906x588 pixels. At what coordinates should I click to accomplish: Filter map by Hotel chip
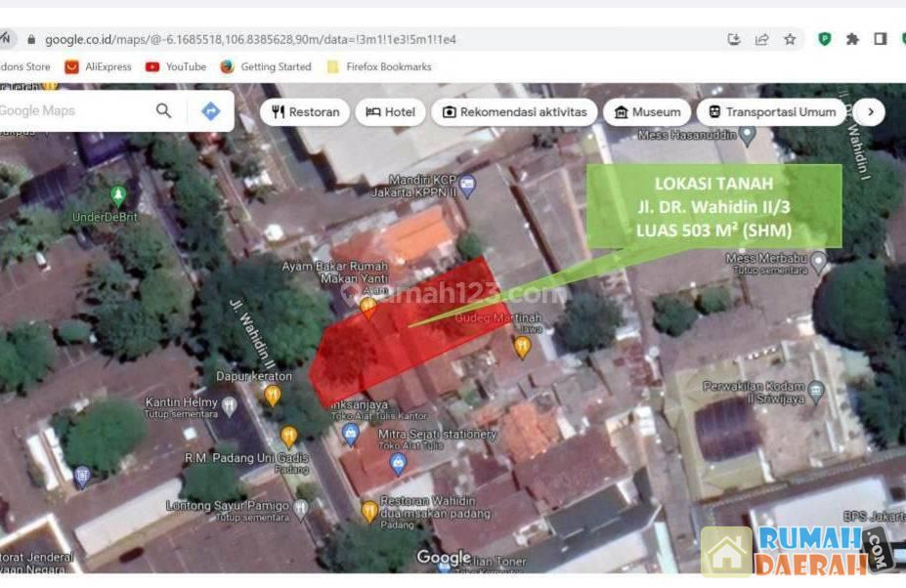(x=390, y=112)
